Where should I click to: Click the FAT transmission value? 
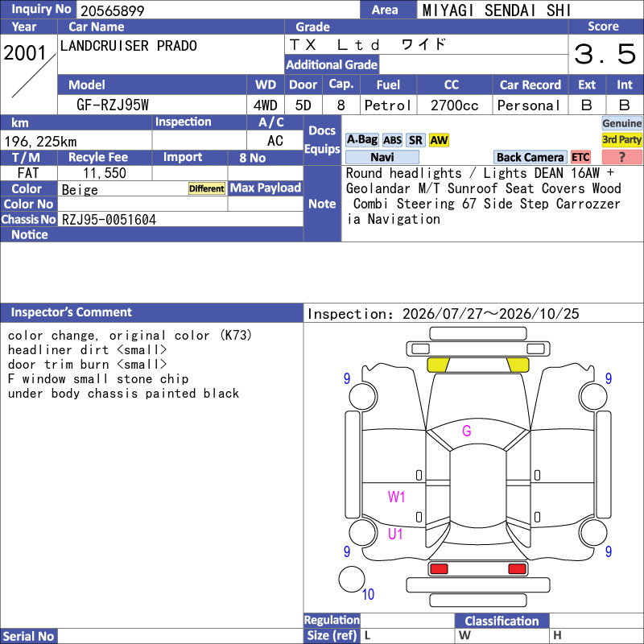pyautogui.click(x=28, y=173)
